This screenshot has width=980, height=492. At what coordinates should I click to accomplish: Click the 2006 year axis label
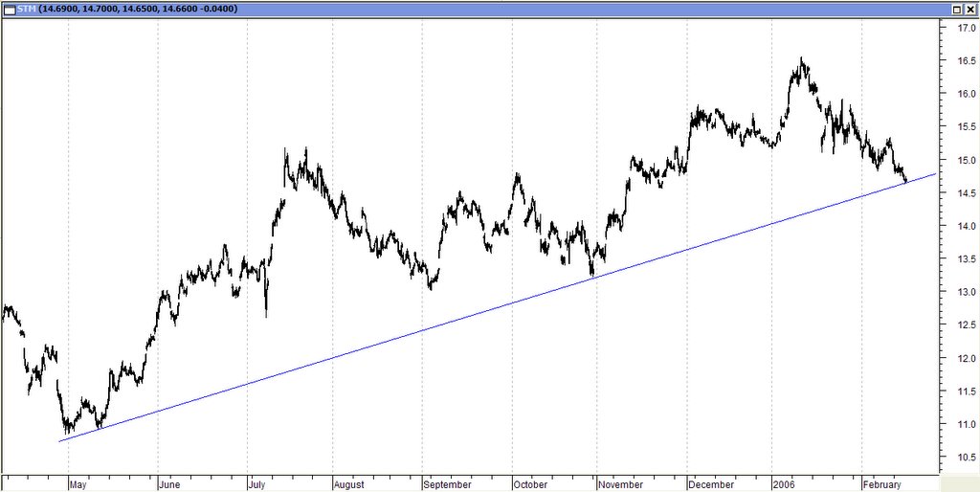pyautogui.click(x=785, y=484)
